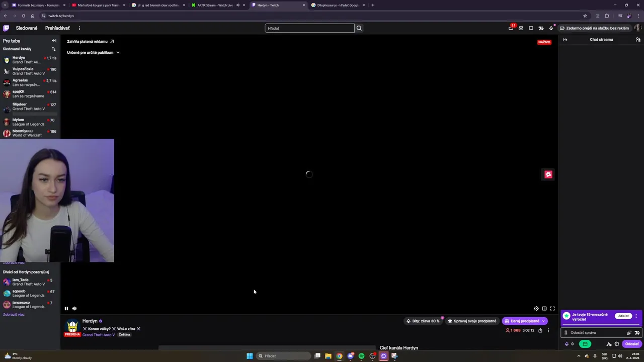Screen dimensions: 644x362
Task: Open the Prehliadávať navigation tab
Action: tap(57, 28)
